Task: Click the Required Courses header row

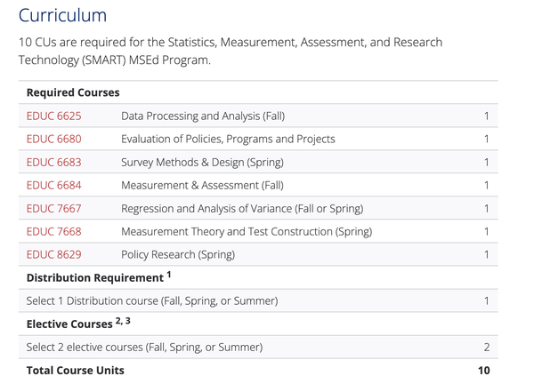Action: click(258, 92)
